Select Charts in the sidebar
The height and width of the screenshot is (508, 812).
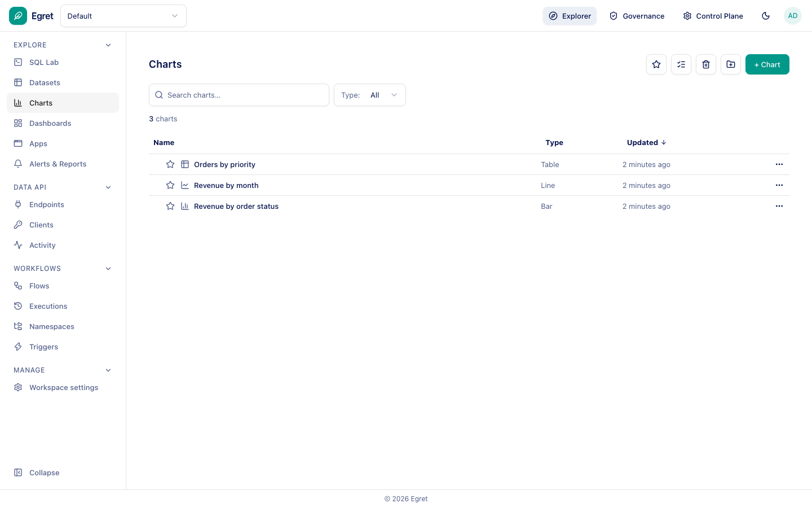(63, 103)
